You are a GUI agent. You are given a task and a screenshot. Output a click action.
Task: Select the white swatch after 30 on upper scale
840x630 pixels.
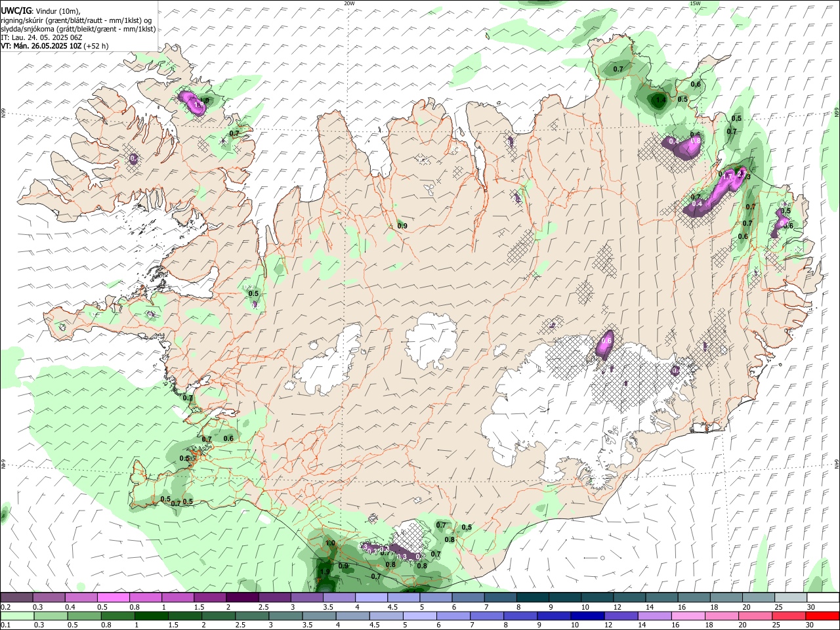tap(823, 597)
